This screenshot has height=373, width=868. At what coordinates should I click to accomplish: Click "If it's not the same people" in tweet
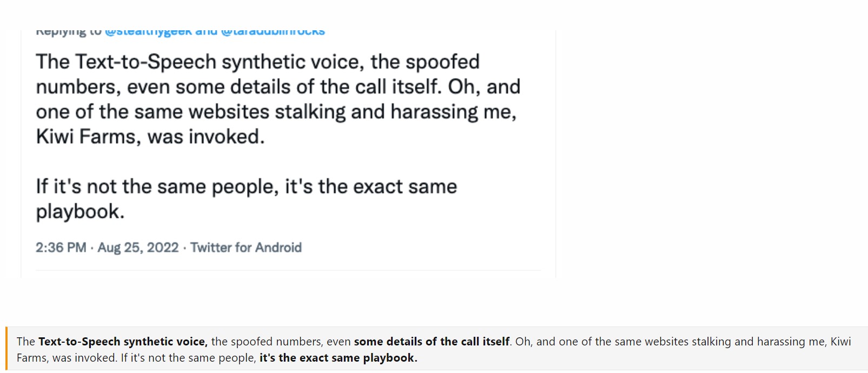[x=157, y=186]
